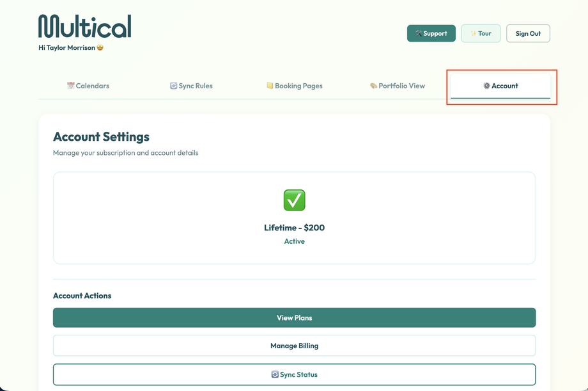Image resolution: width=588 pixels, height=391 pixels.
Task: Click the 'Hi Taylor Morrison' greeting
Action: (x=66, y=48)
